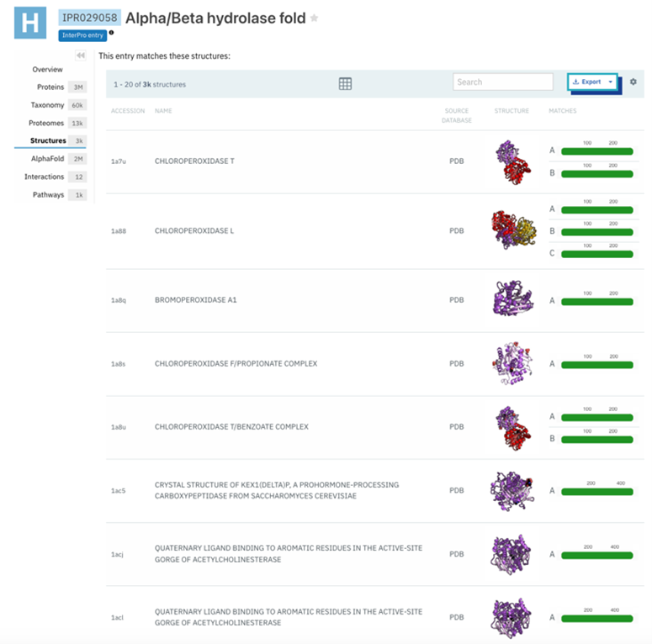Go to the Overview tab
The width and height of the screenshot is (652, 644).
pyautogui.click(x=47, y=69)
